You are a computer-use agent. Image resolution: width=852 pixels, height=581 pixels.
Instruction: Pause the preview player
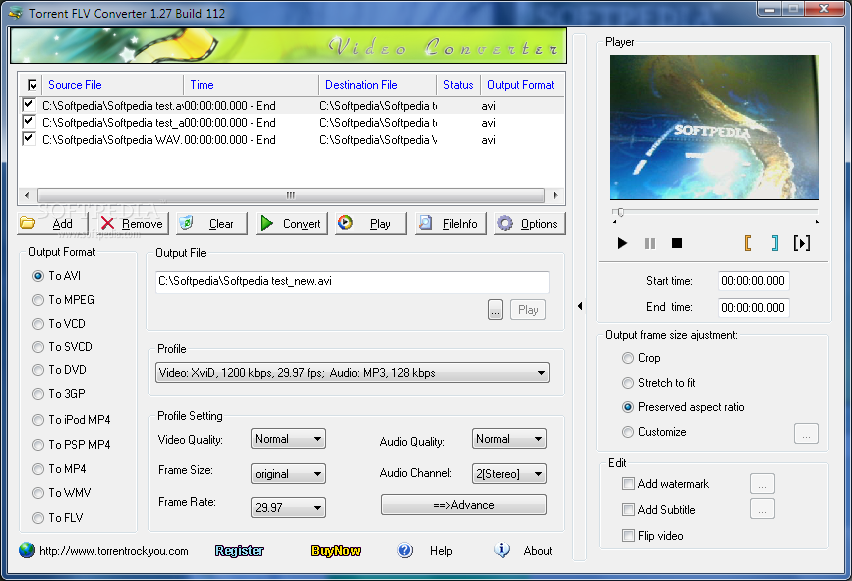click(x=650, y=243)
